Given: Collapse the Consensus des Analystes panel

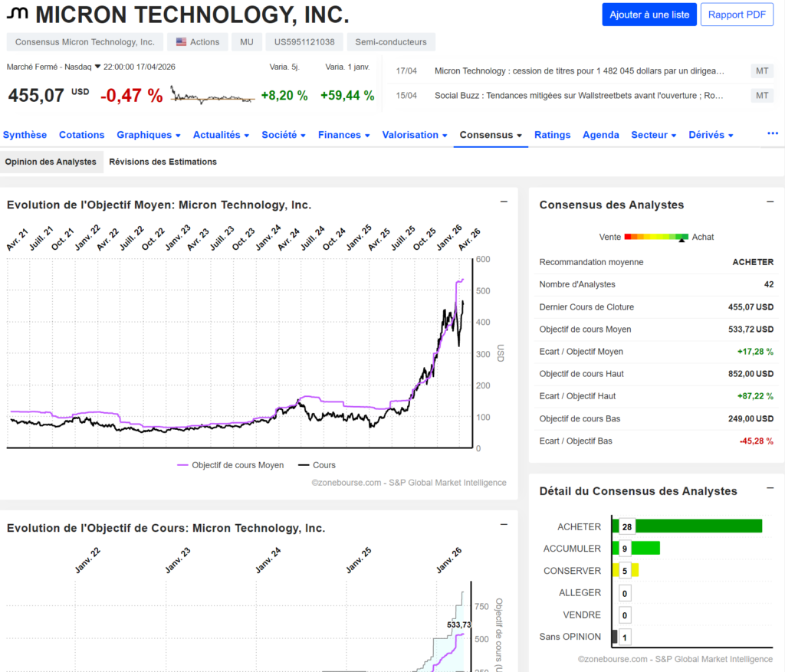Looking at the screenshot, I should (x=770, y=202).
